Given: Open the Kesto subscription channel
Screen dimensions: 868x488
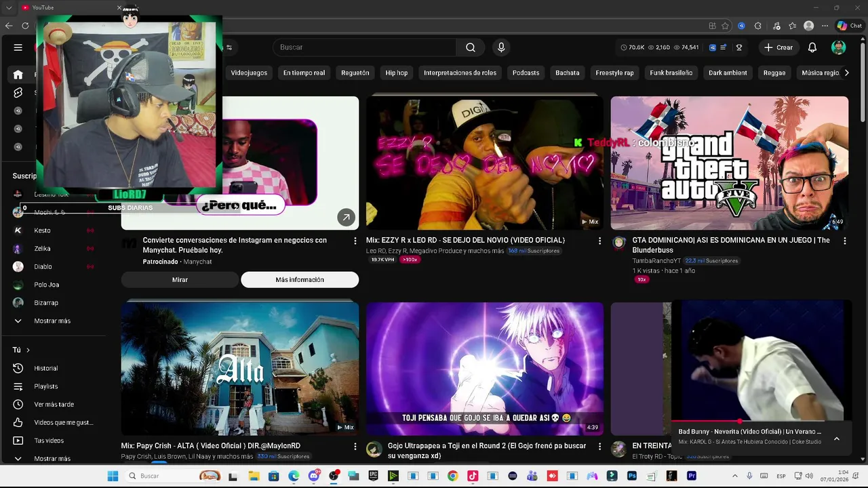Looking at the screenshot, I should coord(42,230).
